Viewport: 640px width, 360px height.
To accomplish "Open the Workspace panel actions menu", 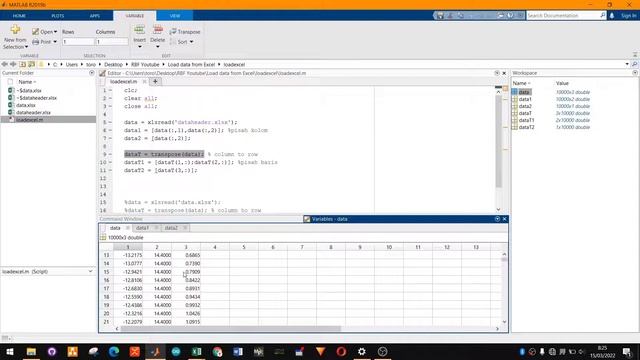I will [x=635, y=73].
